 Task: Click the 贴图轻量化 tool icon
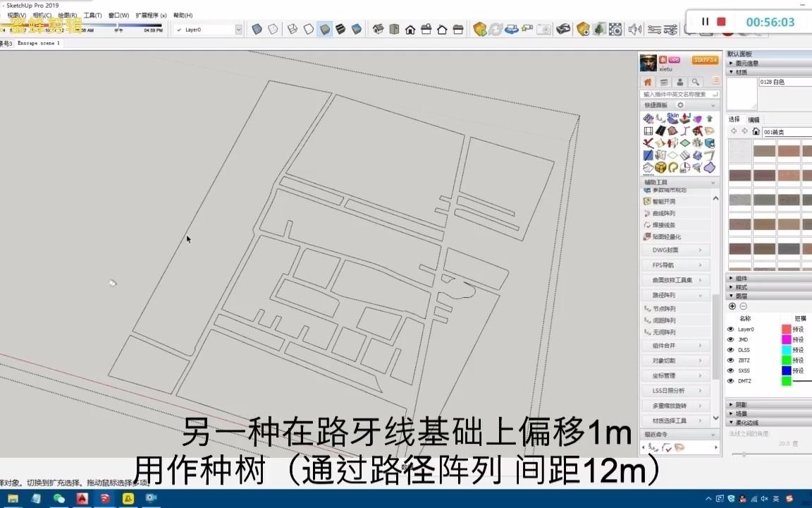(646, 236)
